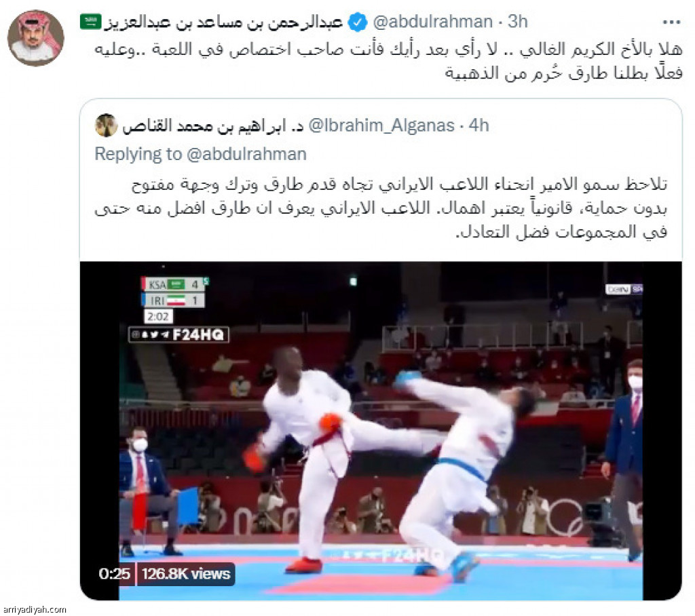Open the quoted tweet's Arabic text body
The image size is (695, 616).
click(x=381, y=208)
